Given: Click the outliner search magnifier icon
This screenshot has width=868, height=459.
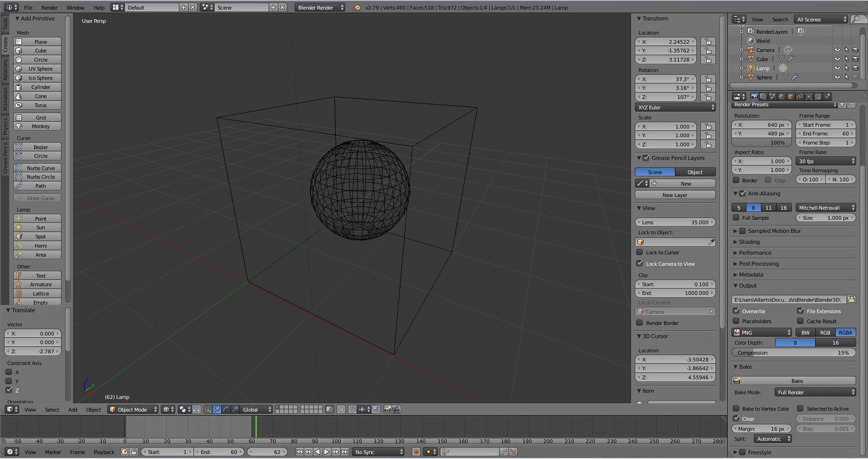Looking at the screenshot, I should tap(856, 19).
